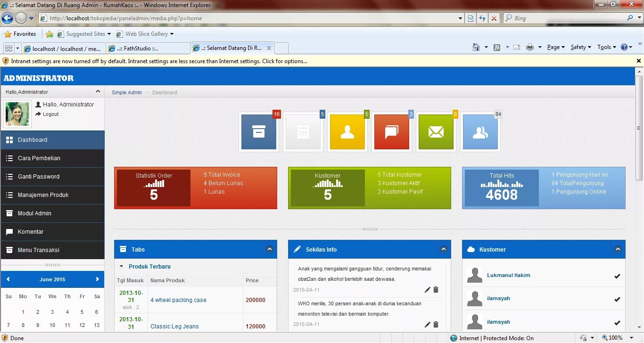Go to previous month in calendar
This screenshot has width=644, height=343.
tap(8, 279)
